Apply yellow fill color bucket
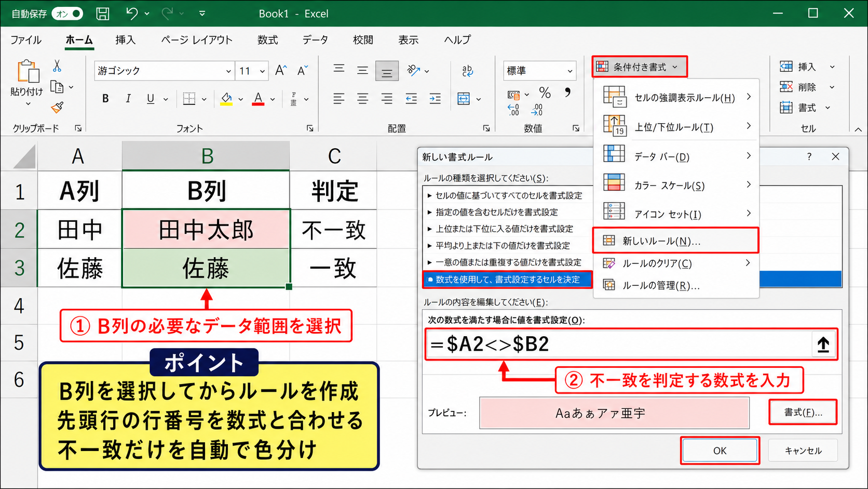The height and width of the screenshot is (489, 868). point(226,99)
